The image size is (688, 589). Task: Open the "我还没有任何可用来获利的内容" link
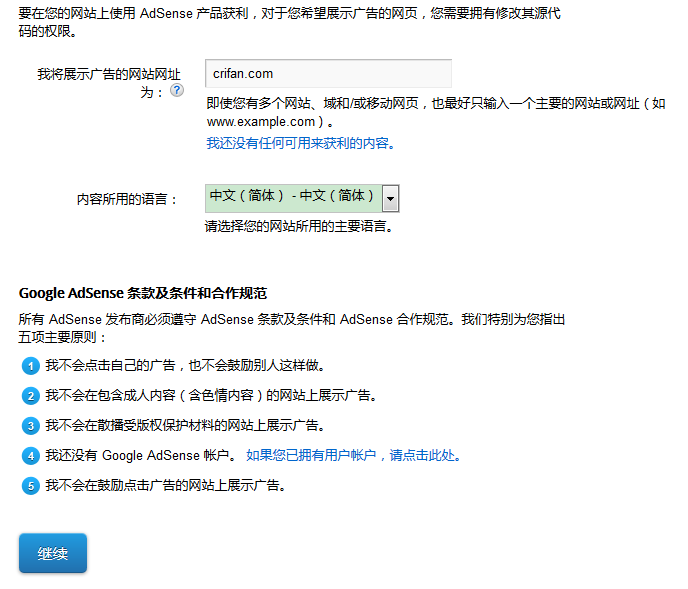click(x=301, y=143)
